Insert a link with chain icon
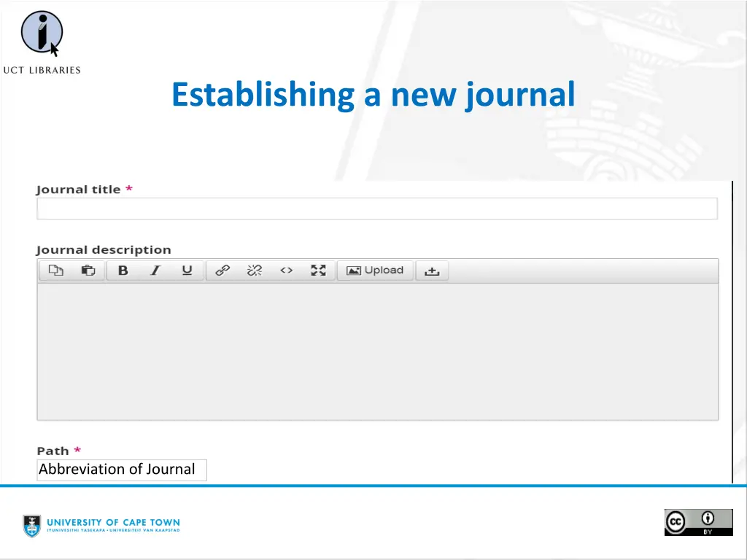The width and height of the screenshot is (747, 560). [x=222, y=271]
